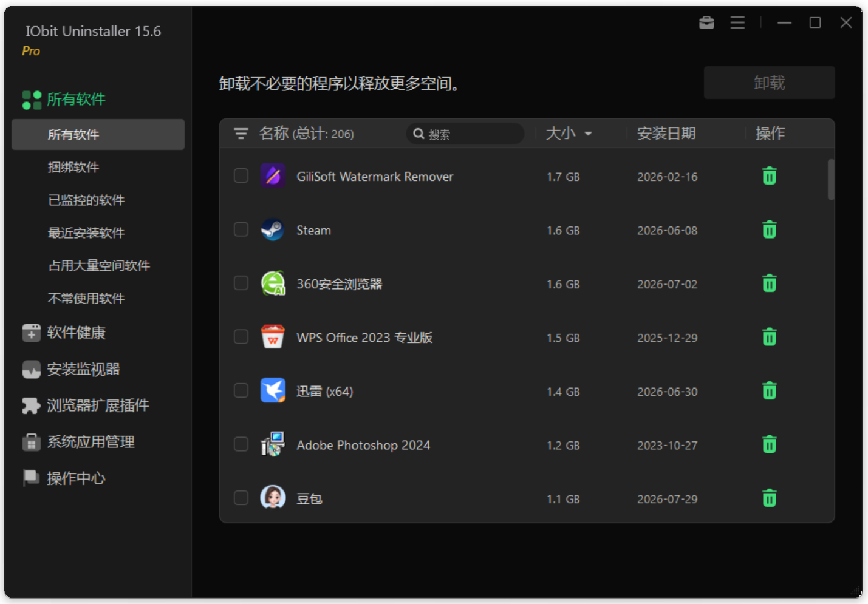Screen dimensions: 868x604
Task: Click the 迅雷 (x64) program name
Action: [x=324, y=392]
